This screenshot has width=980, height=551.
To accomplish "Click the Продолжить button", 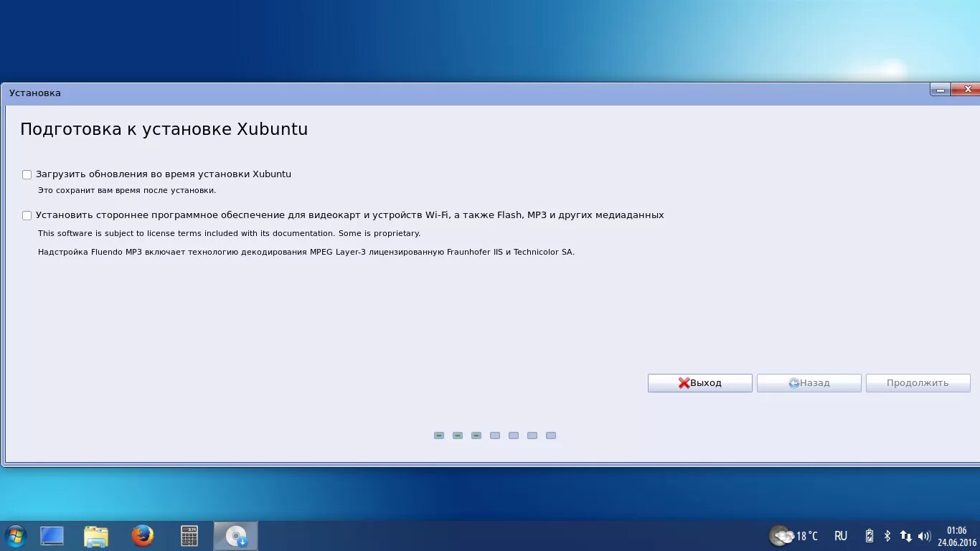I will coord(918,383).
